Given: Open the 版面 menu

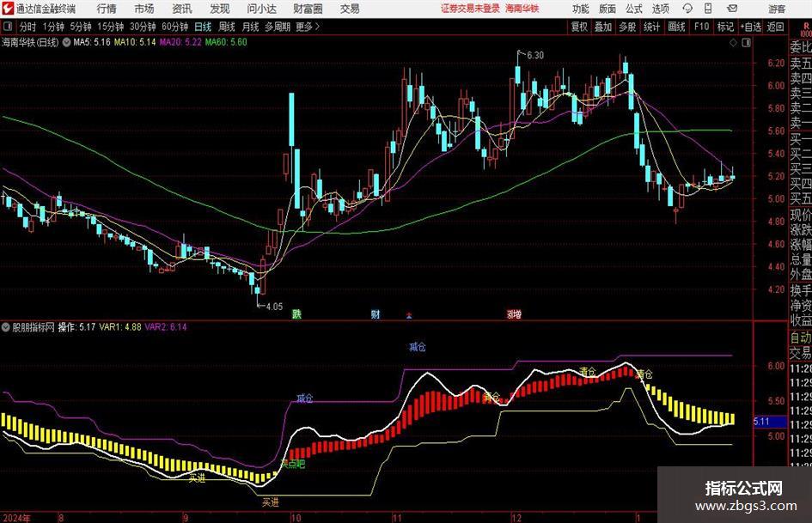Looking at the screenshot, I should (x=607, y=9).
